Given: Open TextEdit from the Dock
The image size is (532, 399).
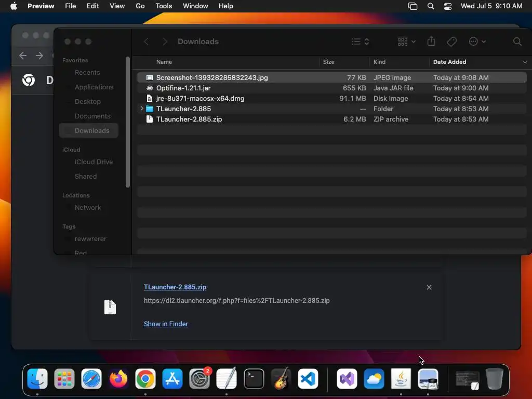Looking at the screenshot, I should tap(227, 378).
